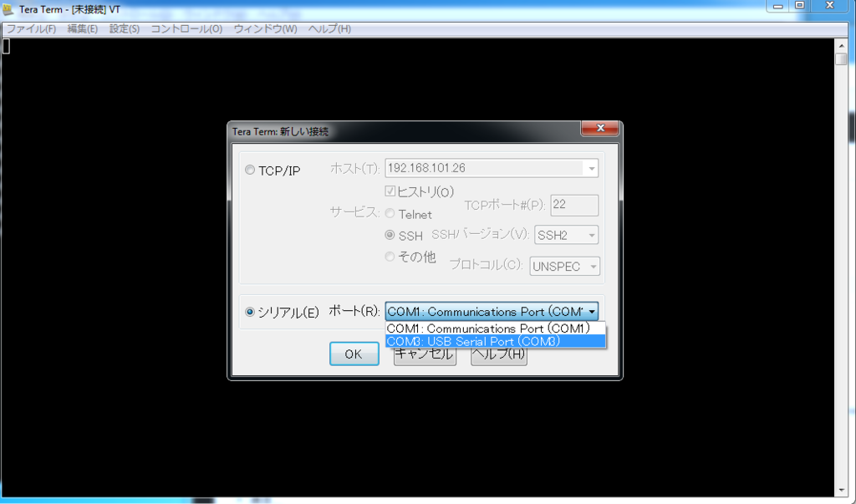This screenshot has width=856, height=504.
Task: Open the ウィンドウ(W) menu
Action: tap(265, 29)
